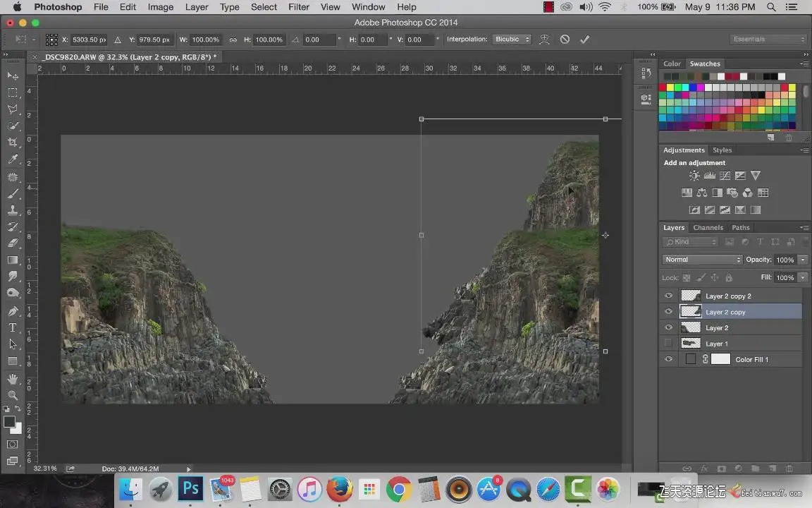
Task: Commit the transform with the checkmark
Action: point(584,40)
